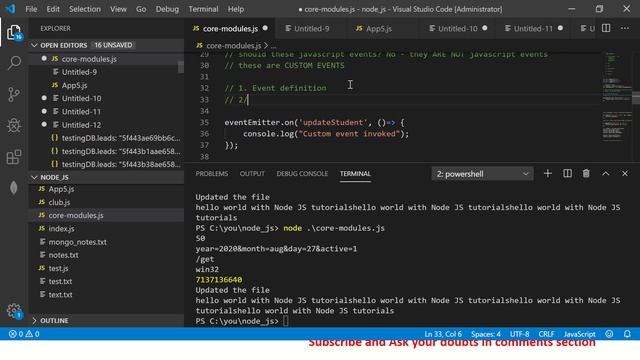The width and height of the screenshot is (640, 360).
Task: Open the MongoDB leaf icon view
Action: coord(14,187)
